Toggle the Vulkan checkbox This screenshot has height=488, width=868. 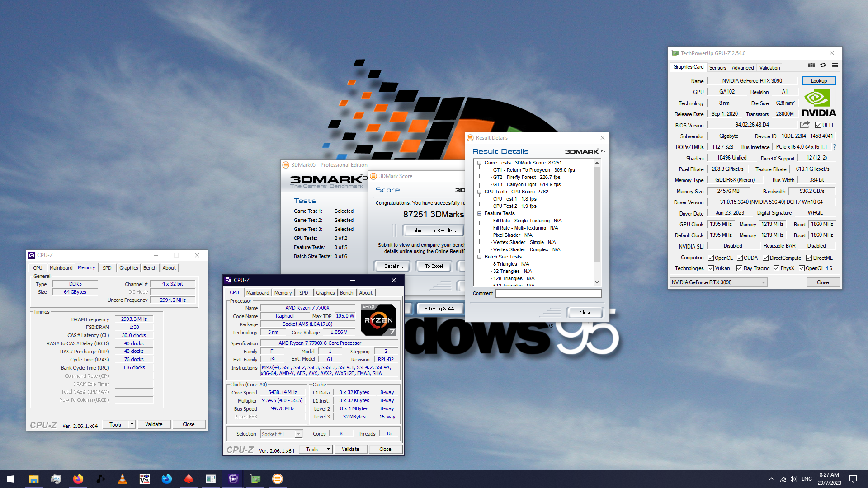pyautogui.click(x=711, y=268)
